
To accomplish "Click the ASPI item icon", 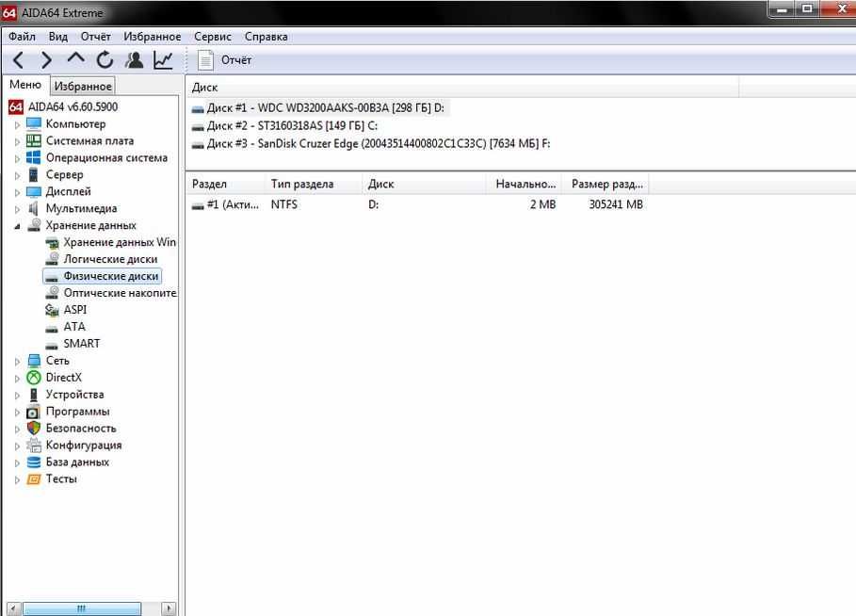I will point(52,310).
